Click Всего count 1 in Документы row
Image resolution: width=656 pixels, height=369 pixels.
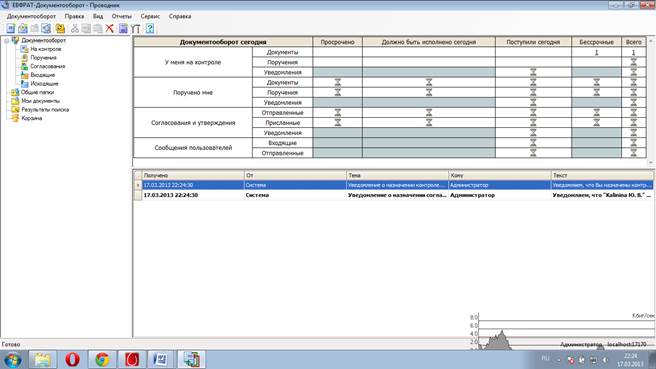pyautogui.click(x=633, y=52)
